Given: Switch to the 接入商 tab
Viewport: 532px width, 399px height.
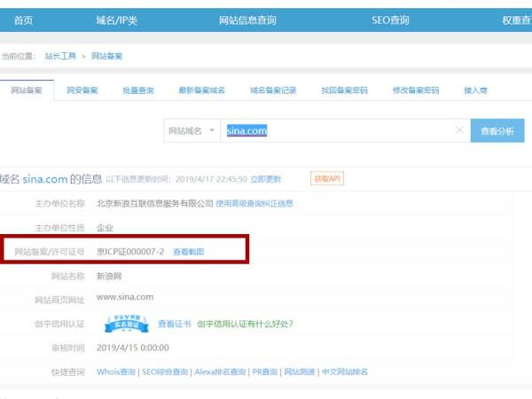Looking at the screenshot, I should (x=475, y=90).
